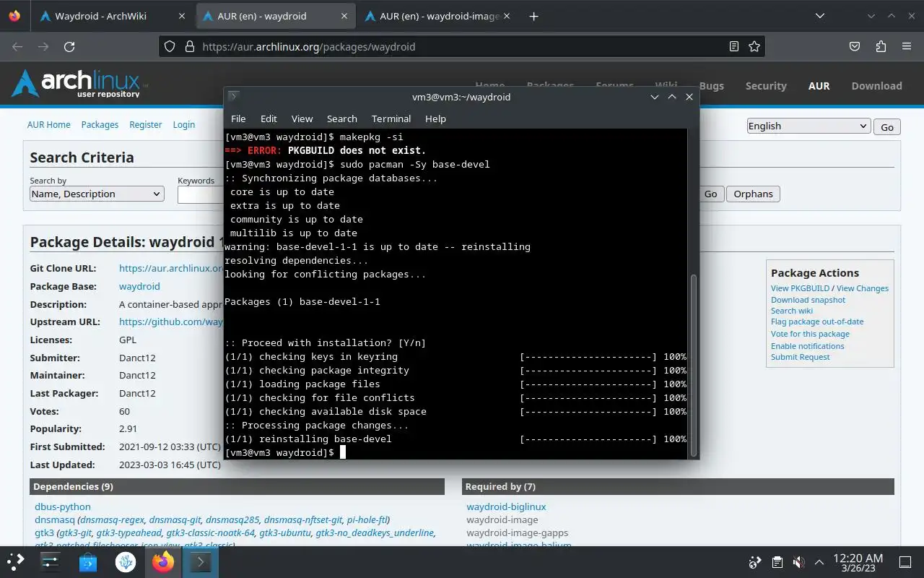Click the Arch Linux user repository logo
Image resolution: width=924 pixels, height=578 pixels.
(79, 84)
